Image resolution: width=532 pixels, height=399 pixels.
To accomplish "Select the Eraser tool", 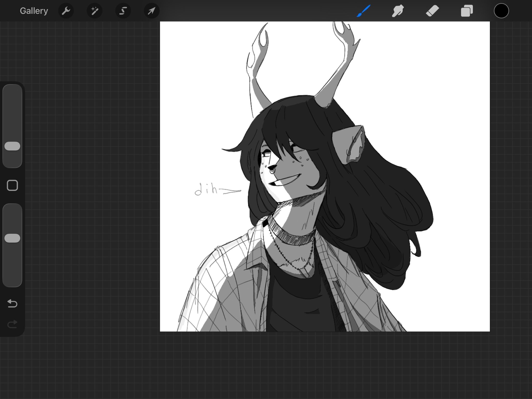I will coord(432,11).
